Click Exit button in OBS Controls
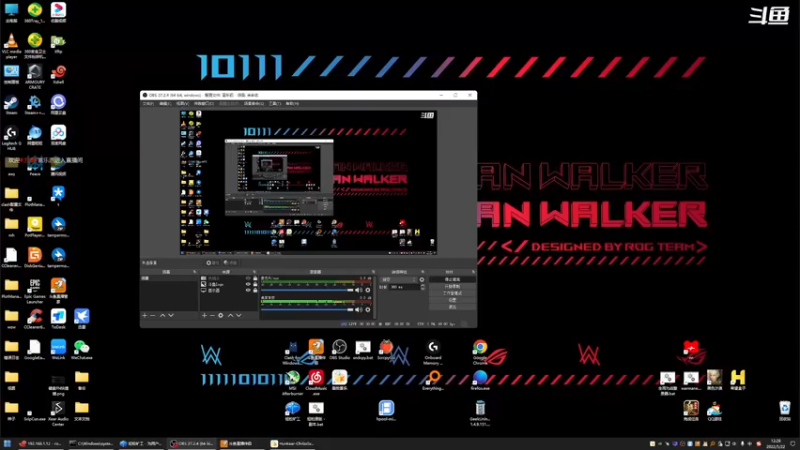 pos(452,307)
